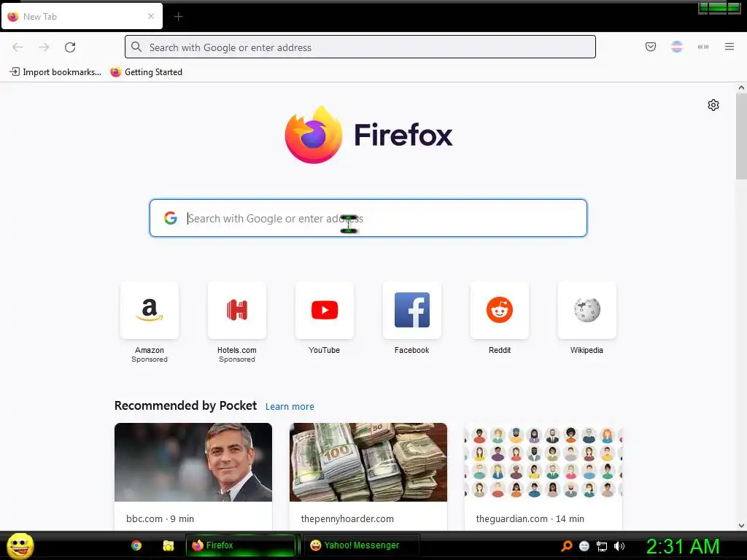Open the Wikipedia shortcut tile
Viewport: 747px width, 560px height.
[587, 311]
